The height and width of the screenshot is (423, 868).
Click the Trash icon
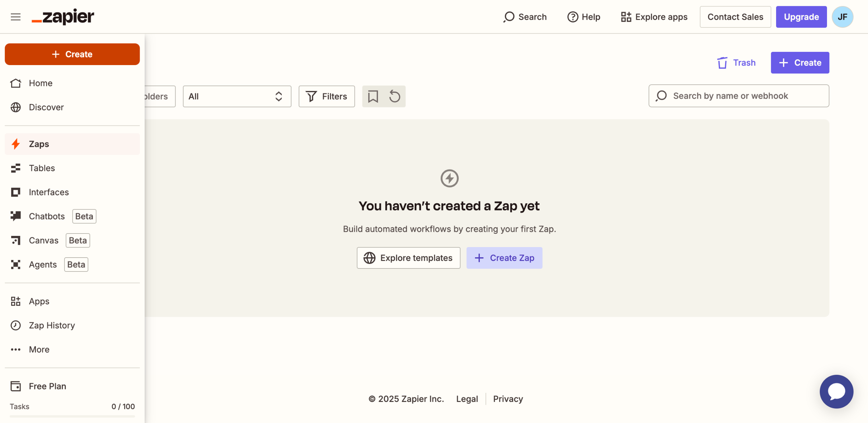(x=722, y=63)
